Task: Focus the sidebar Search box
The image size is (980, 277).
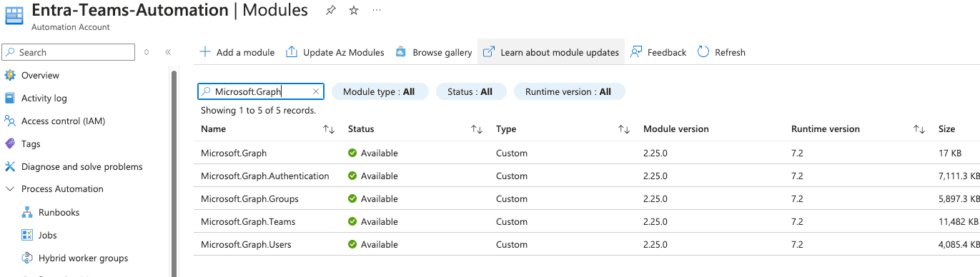Action: (69, 52)
